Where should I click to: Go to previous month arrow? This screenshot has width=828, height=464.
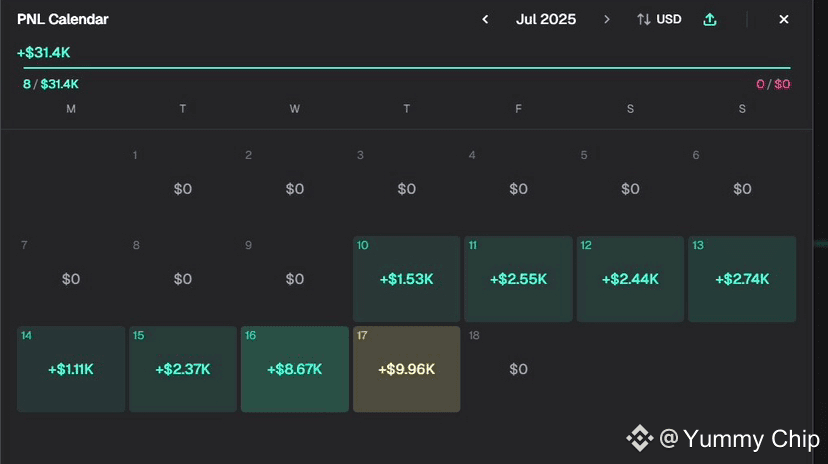pyautogui.click(x=485, y=19)
